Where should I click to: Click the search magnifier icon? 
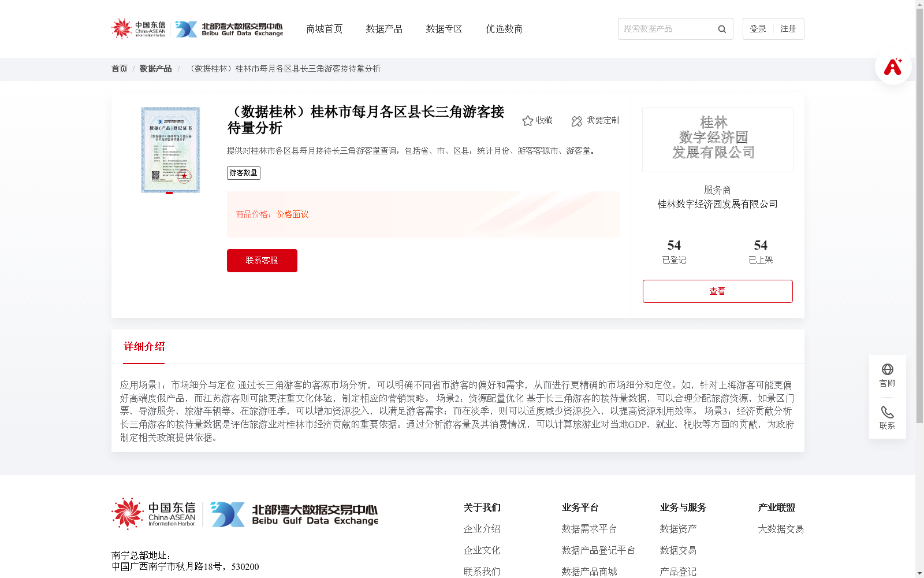722,29
